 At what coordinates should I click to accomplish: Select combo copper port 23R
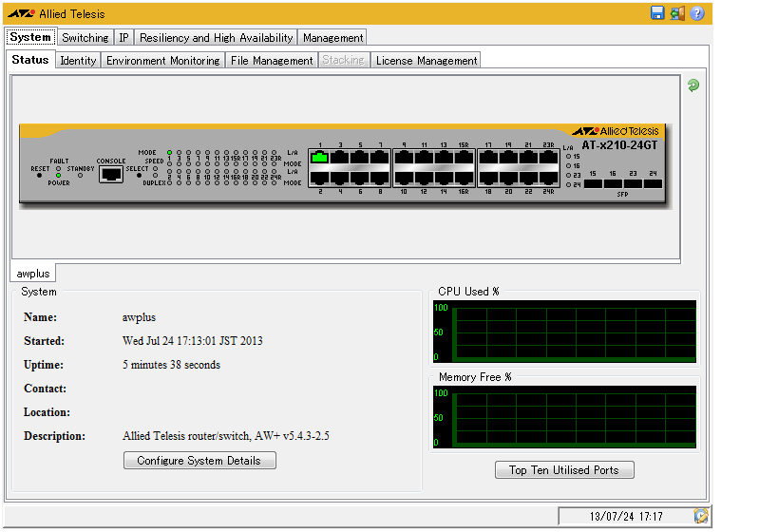click(x=548, y=158)
